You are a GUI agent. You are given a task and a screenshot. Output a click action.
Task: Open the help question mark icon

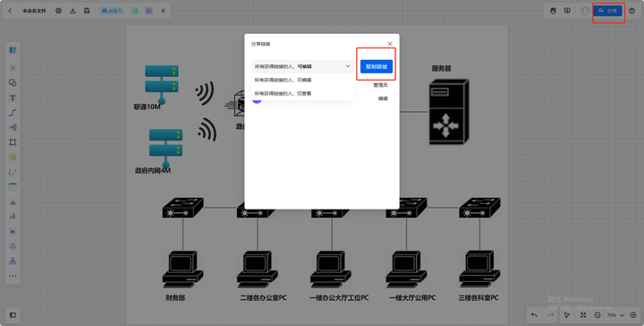pyautogui.click(x=631, y=11)
